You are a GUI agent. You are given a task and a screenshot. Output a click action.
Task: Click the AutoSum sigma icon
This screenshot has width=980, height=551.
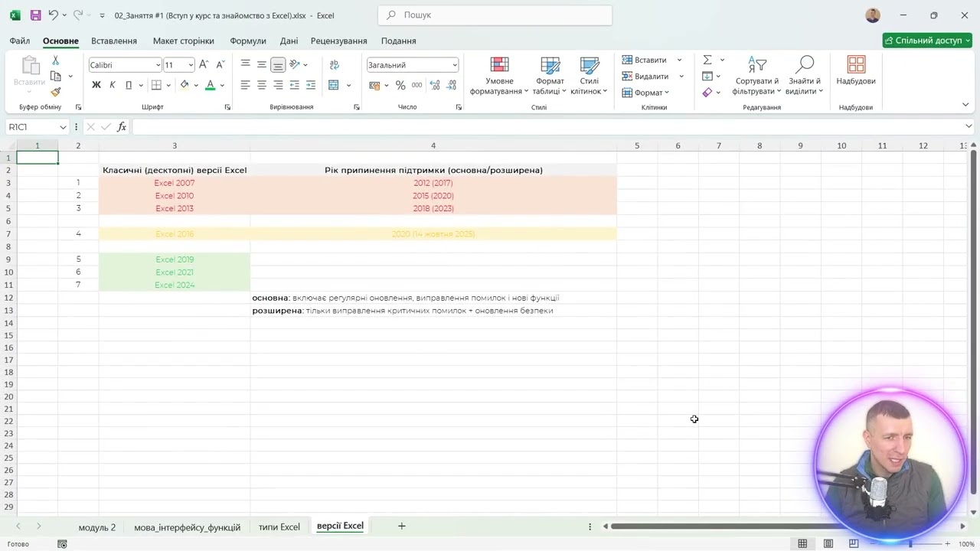[707, 60]
